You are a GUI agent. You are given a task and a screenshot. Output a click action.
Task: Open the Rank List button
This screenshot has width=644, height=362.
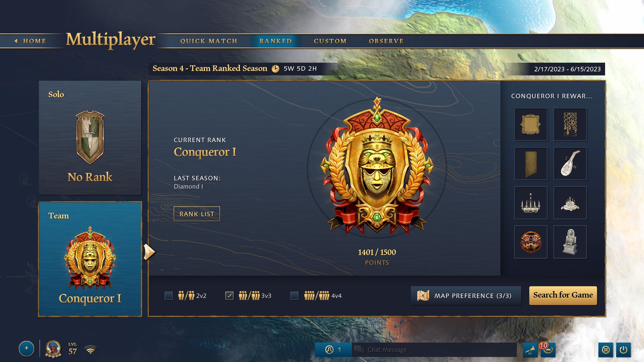click(x=197, y=214)
